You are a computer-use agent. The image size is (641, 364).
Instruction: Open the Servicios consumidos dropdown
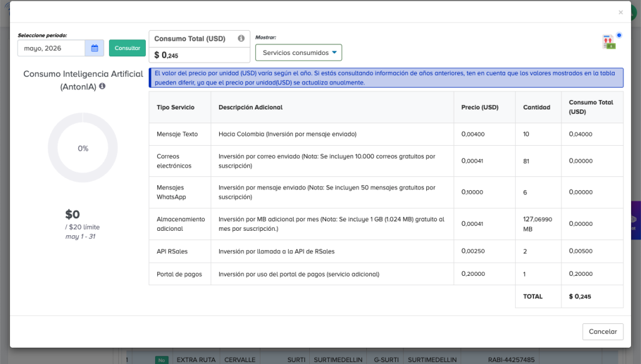point(299,53)
